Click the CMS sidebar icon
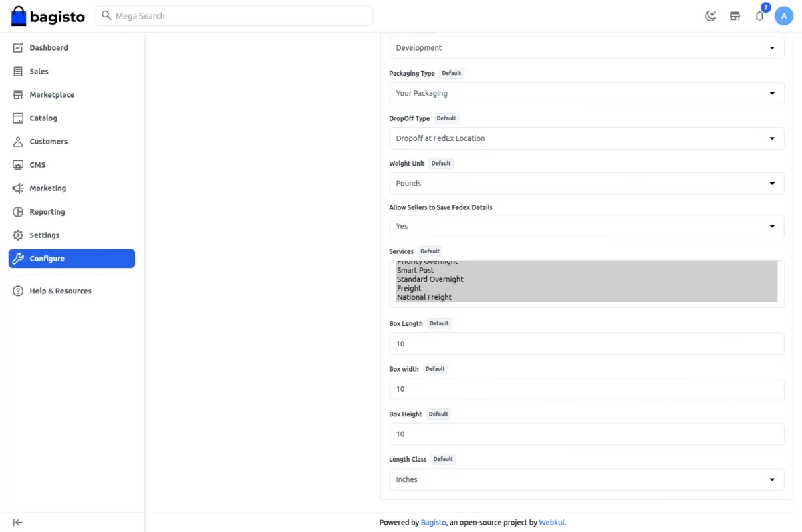 click(x=18, y=164)
